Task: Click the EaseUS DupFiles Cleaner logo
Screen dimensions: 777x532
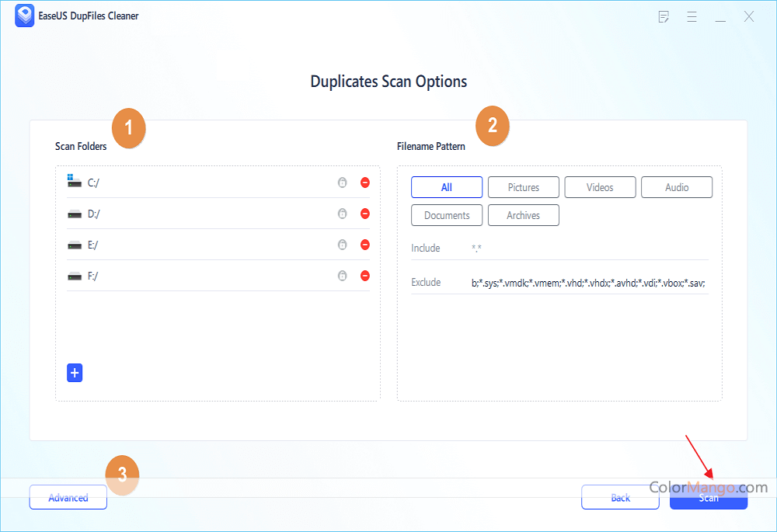Action: pyautogui.click(x=25, y=16)
